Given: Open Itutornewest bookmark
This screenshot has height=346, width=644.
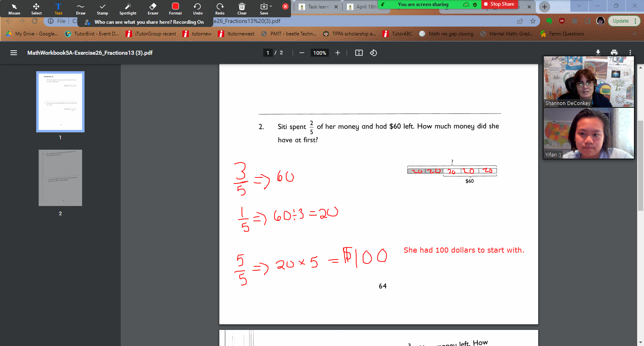Looking at the screenshot, I should tap(236, 34).
